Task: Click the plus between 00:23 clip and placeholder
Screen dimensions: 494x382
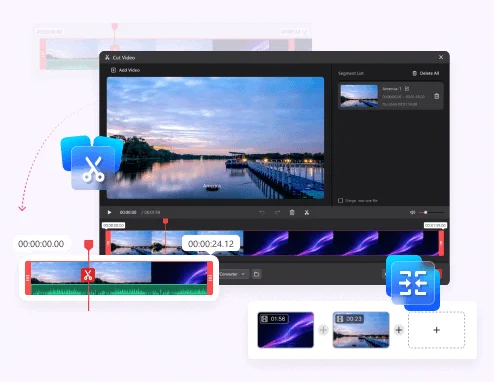Action: click(399, 330)
